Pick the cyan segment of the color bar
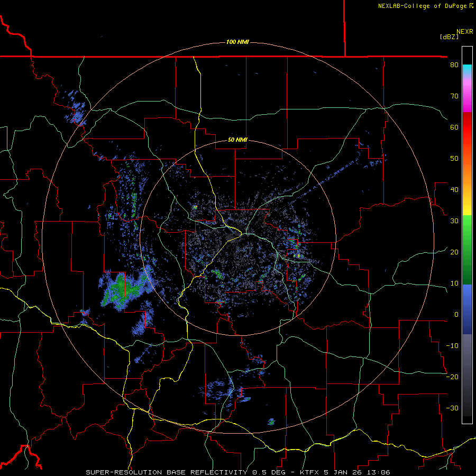Screen dimensions: 476x476 467,70
